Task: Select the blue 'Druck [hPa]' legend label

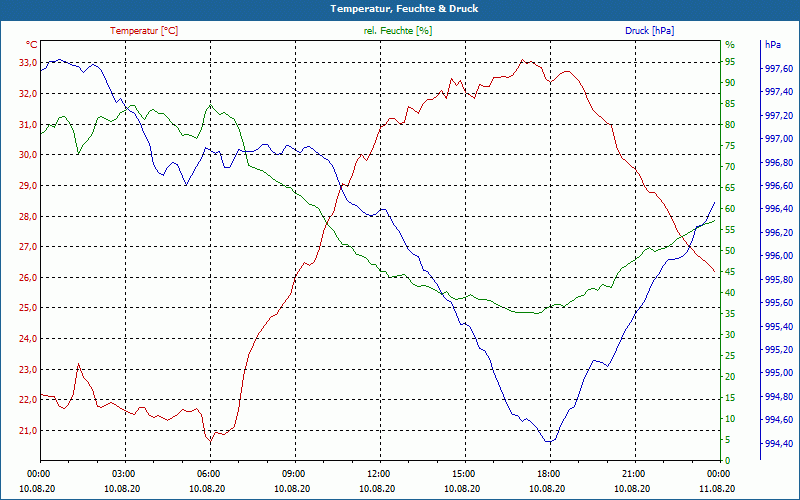Action: pos(649,31)
